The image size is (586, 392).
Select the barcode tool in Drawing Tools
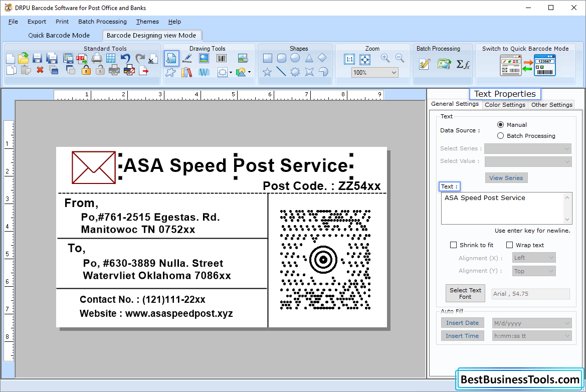tap(221, 59)
